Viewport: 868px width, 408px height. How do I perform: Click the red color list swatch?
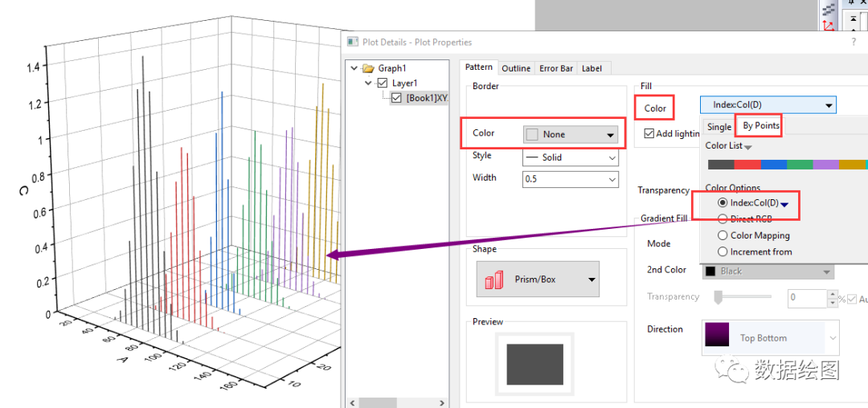748,164
